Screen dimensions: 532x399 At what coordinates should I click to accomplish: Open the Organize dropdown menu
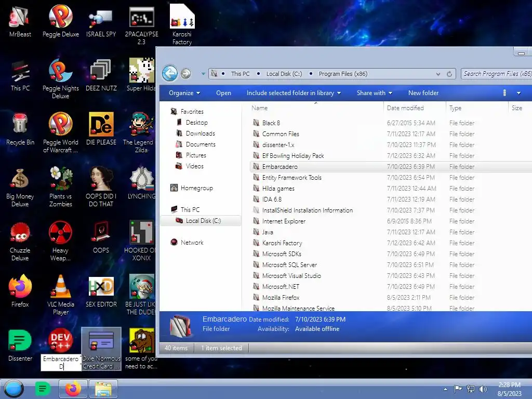[184, 93]
